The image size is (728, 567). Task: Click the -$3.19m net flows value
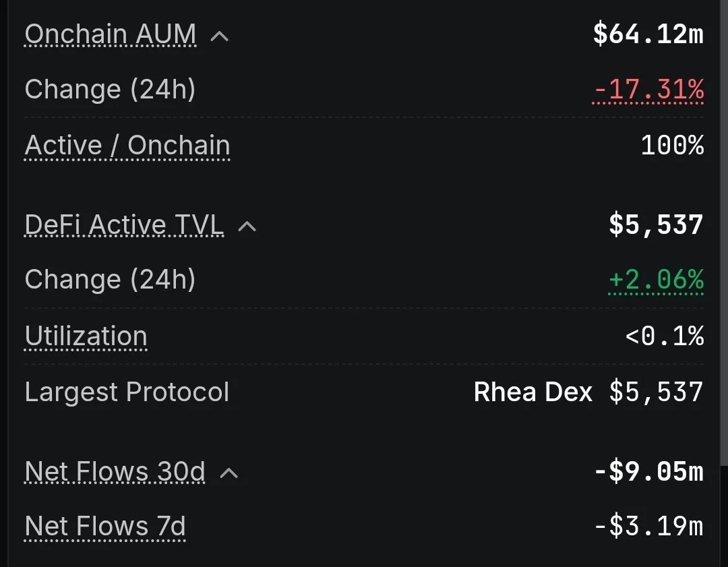point(649,526)
